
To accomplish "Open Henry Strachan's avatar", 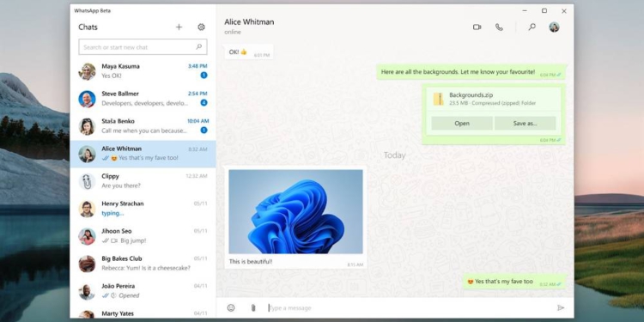I will 87,209.
